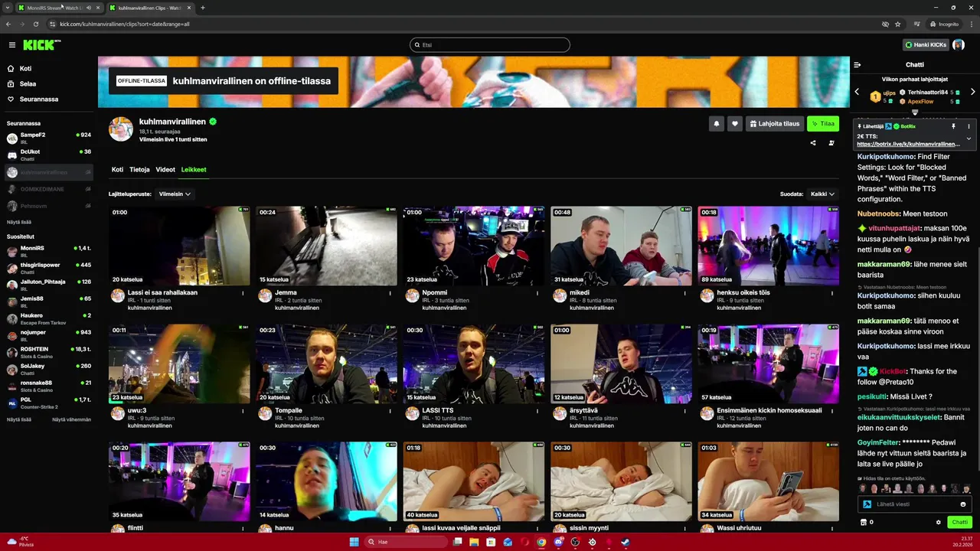Collapse recommended list with Näytä vähemmän
The width and height of the screenshot is (980, 551).
71,419
